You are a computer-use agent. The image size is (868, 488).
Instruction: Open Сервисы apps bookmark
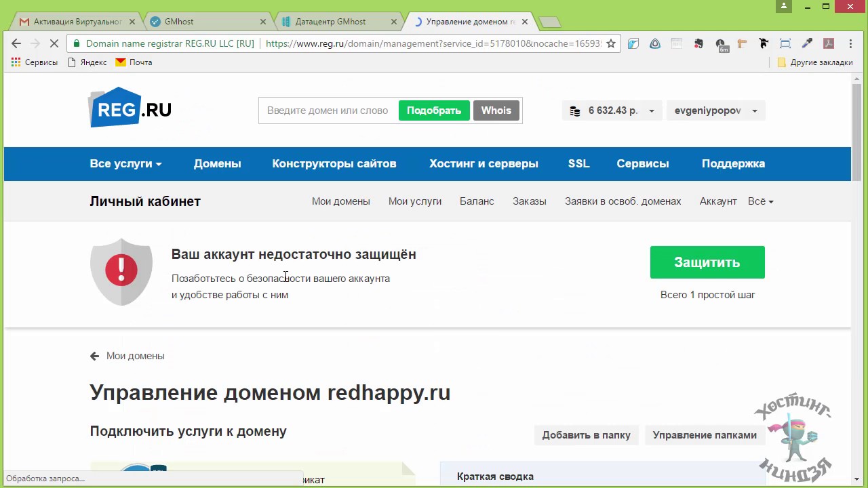(34, 62)
